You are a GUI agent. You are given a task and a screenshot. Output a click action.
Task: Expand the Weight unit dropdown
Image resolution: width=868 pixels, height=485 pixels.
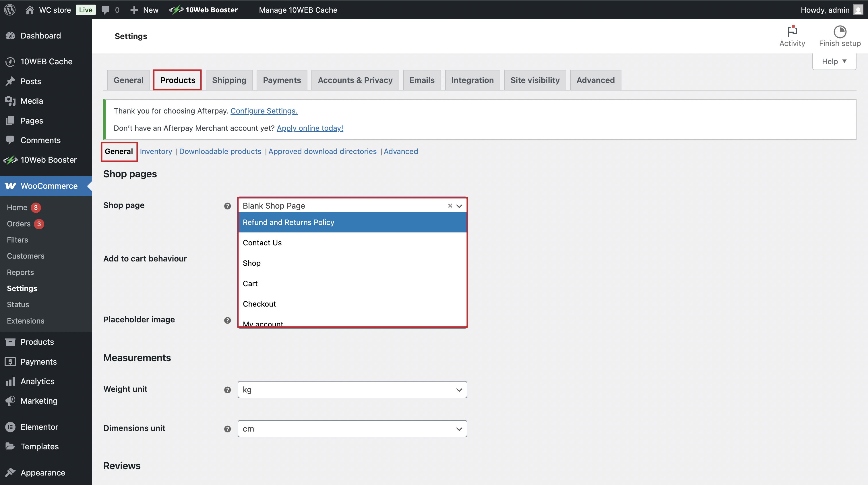352,390
